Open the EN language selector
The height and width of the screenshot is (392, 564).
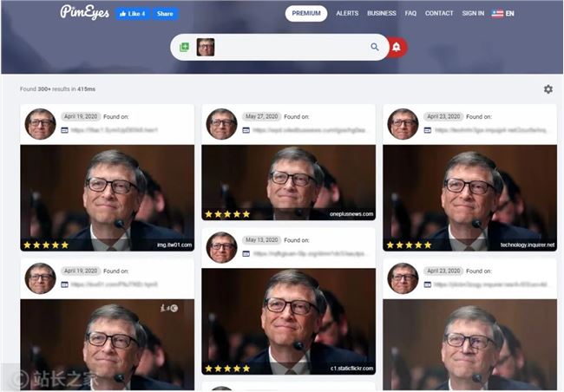point(502,14)
